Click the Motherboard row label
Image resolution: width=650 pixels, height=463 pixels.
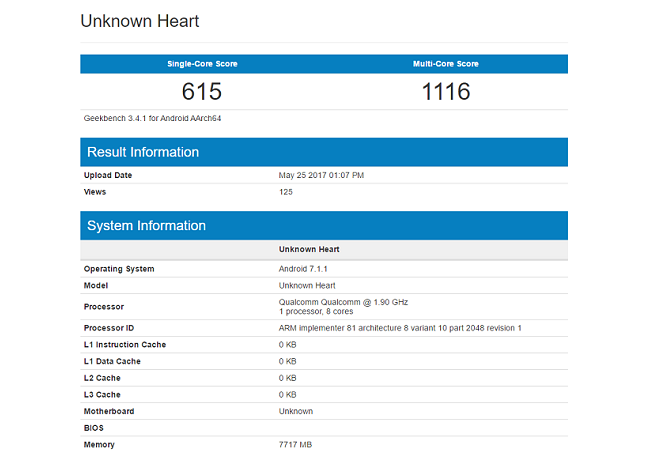click(109, 411)
